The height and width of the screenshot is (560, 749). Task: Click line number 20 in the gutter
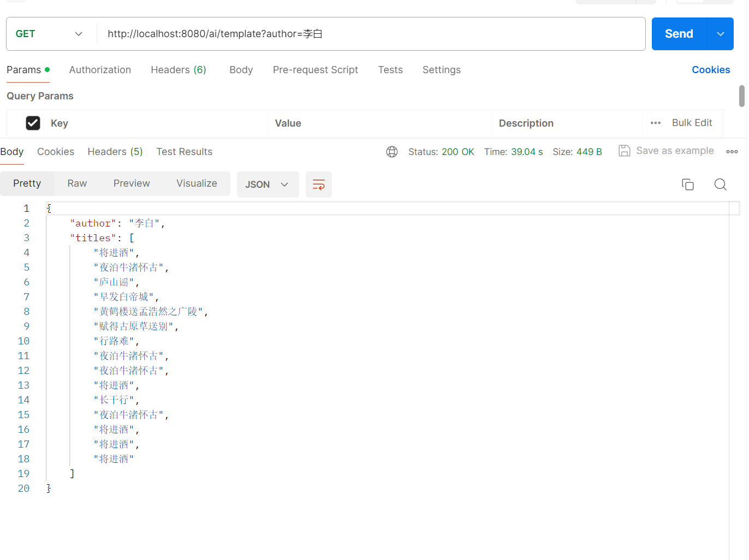point(23,488)
